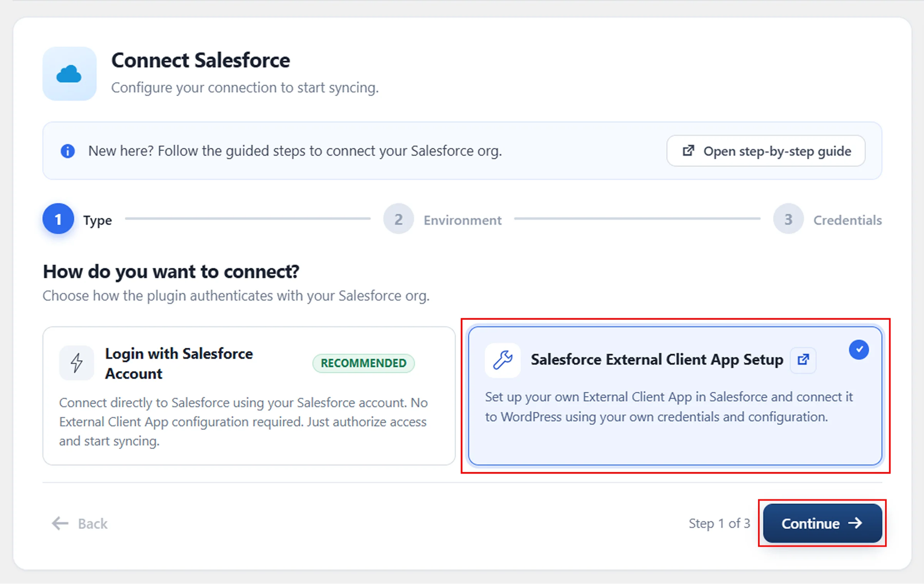Click the 'How do you want to connect?' heading
Image resolution: width=924 pixels, height=584 pixels.
coord(171,272)
